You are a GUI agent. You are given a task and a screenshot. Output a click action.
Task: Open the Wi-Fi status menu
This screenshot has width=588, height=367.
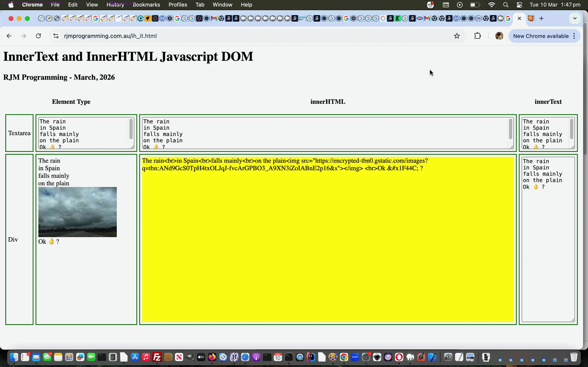pyautogui.click(x=492, y=5)
